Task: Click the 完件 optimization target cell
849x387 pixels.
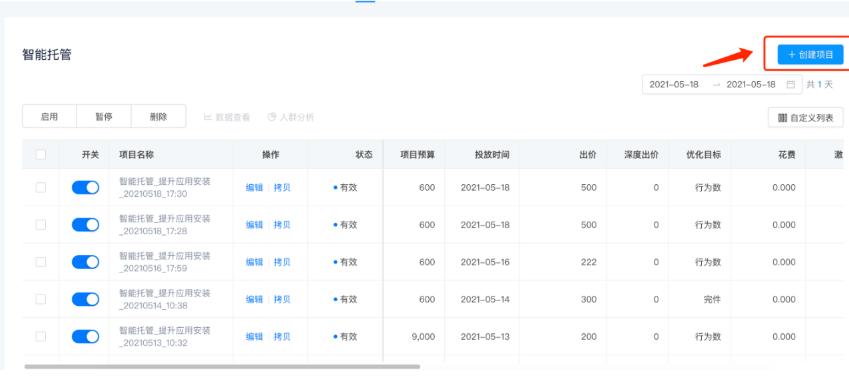Action: point(713,299)
